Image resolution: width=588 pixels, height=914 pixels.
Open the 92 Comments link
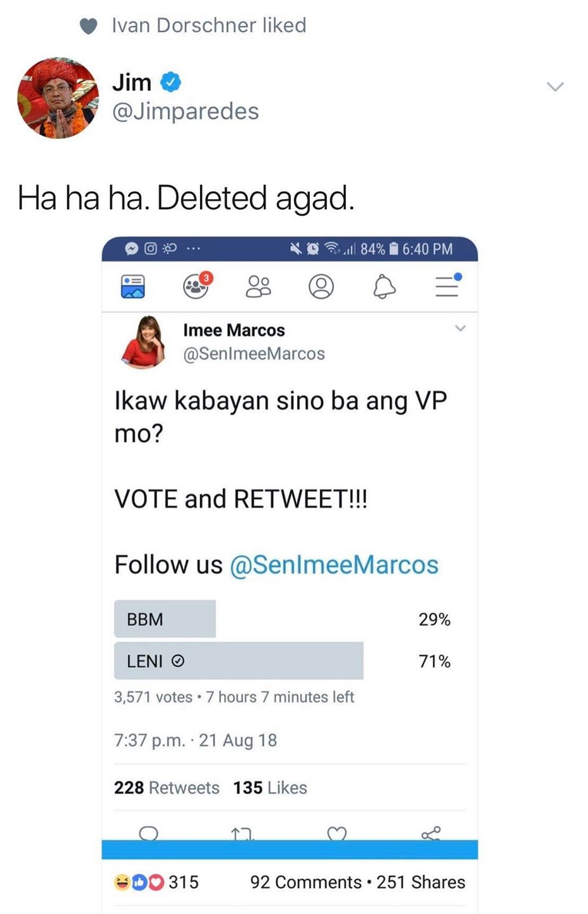pos(306,882)
